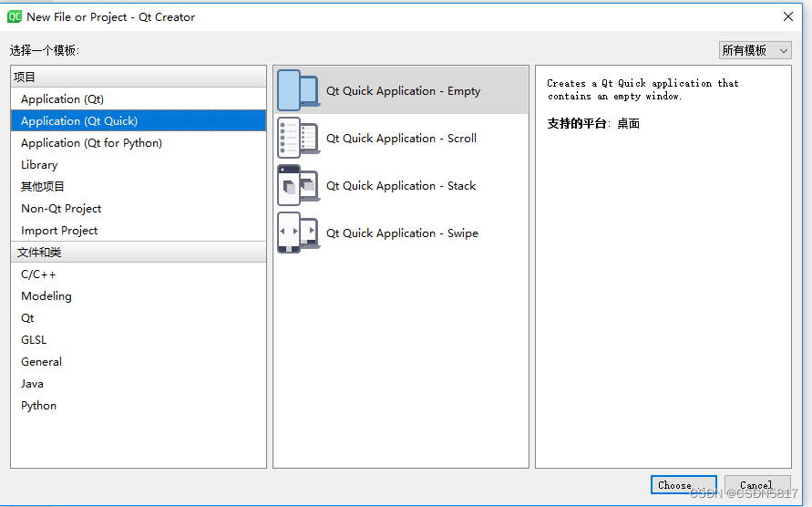812x507 pixels.
Task: Select the 其他项目 category
Action: pyautogui.click(x=139, y=187)
